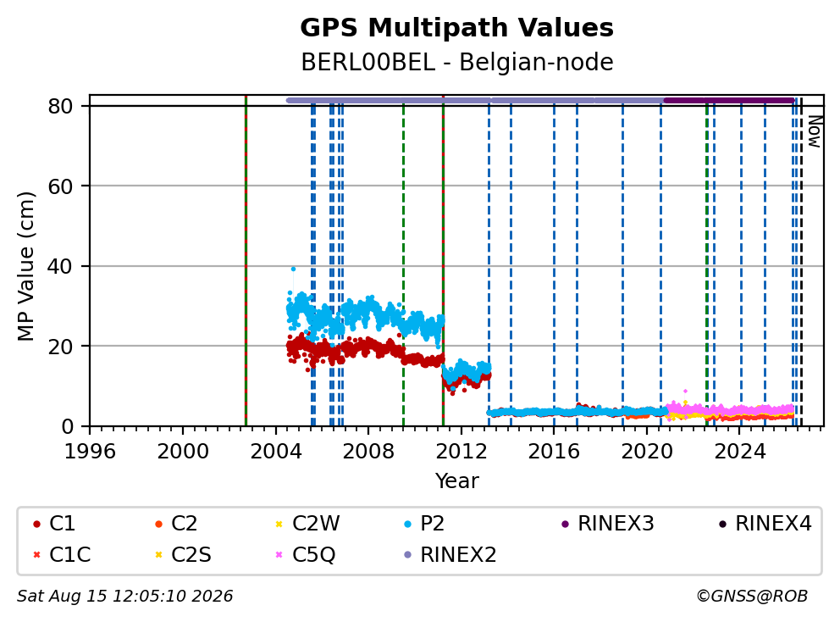This screenshot has width=840, height=622.
Task: Click the 2004 x-axis tick label
Action: (x=276, y=452)
